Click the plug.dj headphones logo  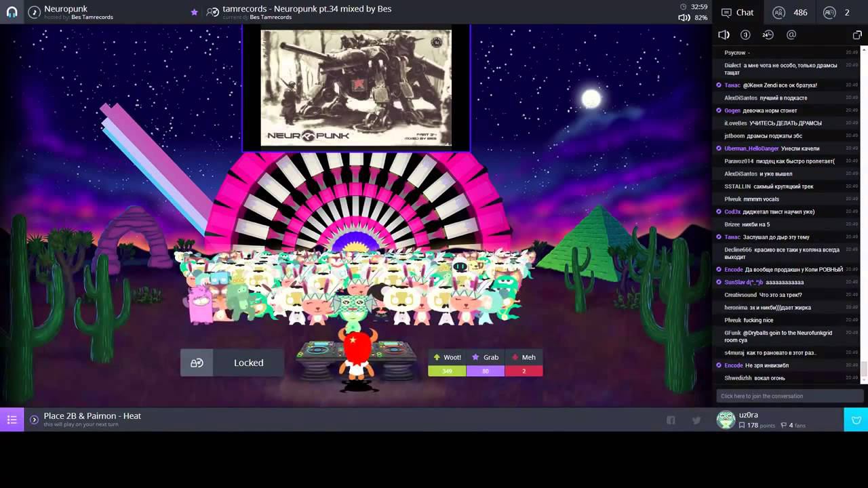(12, 12)
